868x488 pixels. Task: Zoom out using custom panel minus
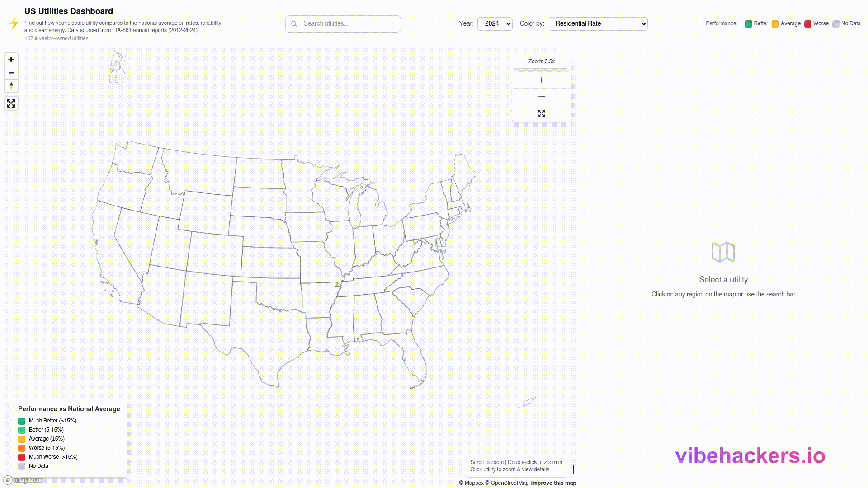(541, 97)
